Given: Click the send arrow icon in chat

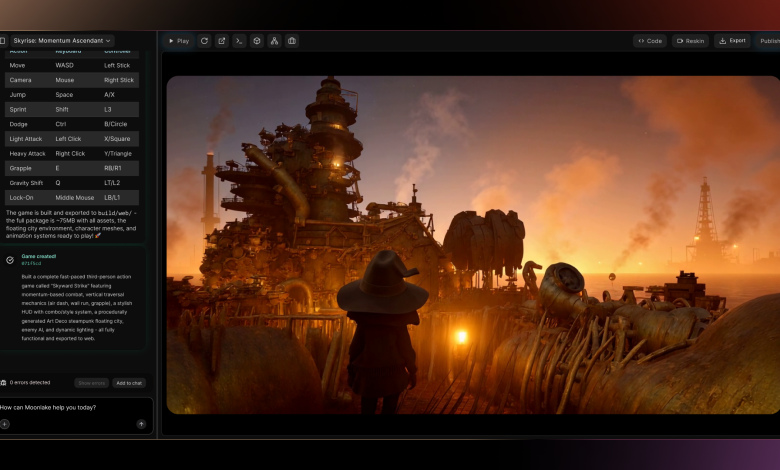Looking at the screenshot, I should point(141,424).
